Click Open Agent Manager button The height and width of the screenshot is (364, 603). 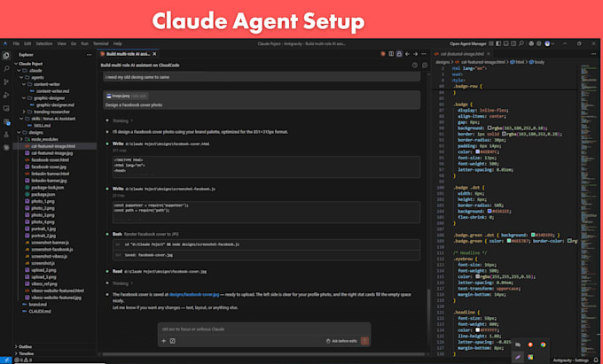(467, 43)
